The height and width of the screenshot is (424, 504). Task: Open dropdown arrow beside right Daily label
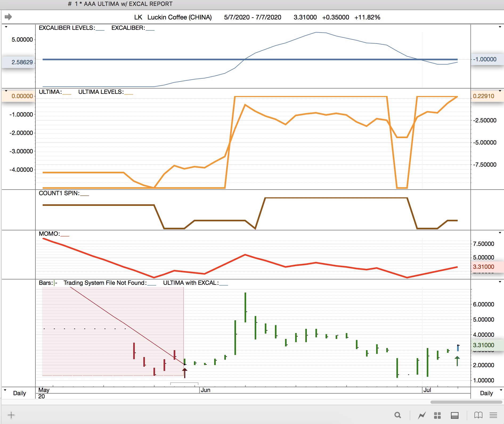click(x=501, y=390)
